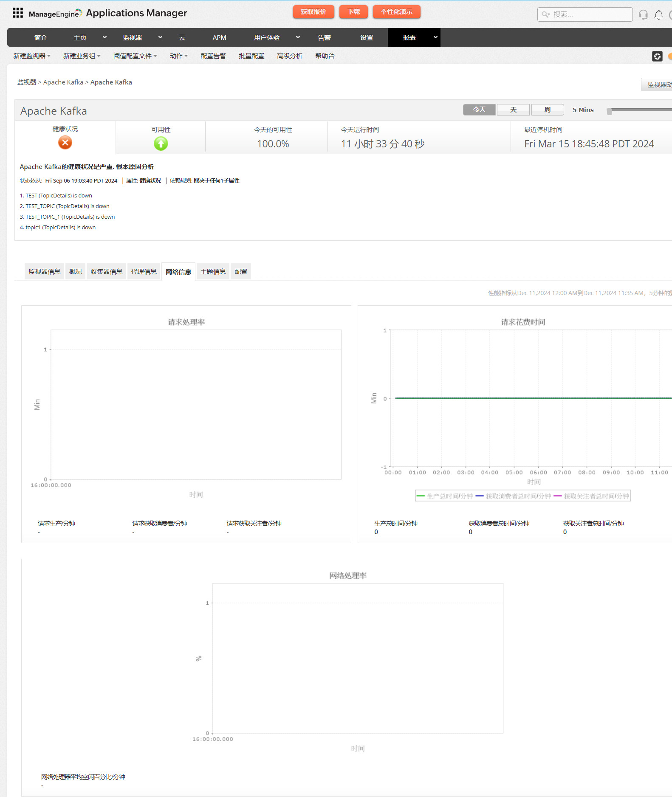
Task: Click the 获取报价 button
Action: [x=313, y=12]
